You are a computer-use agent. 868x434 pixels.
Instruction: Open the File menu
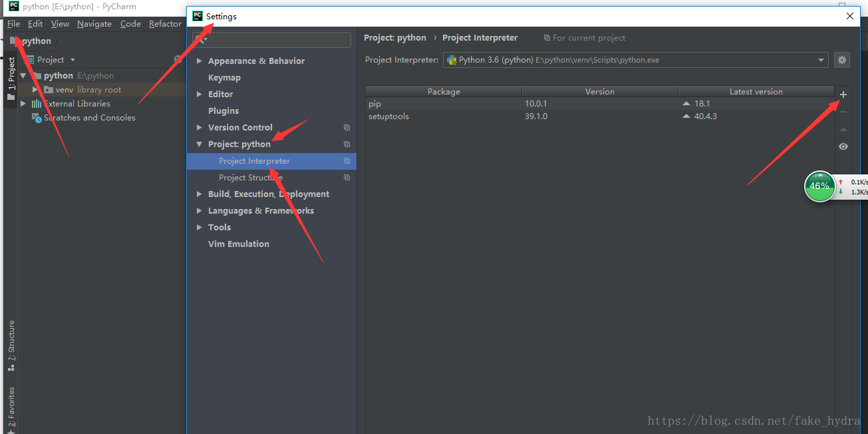[13, 23]
